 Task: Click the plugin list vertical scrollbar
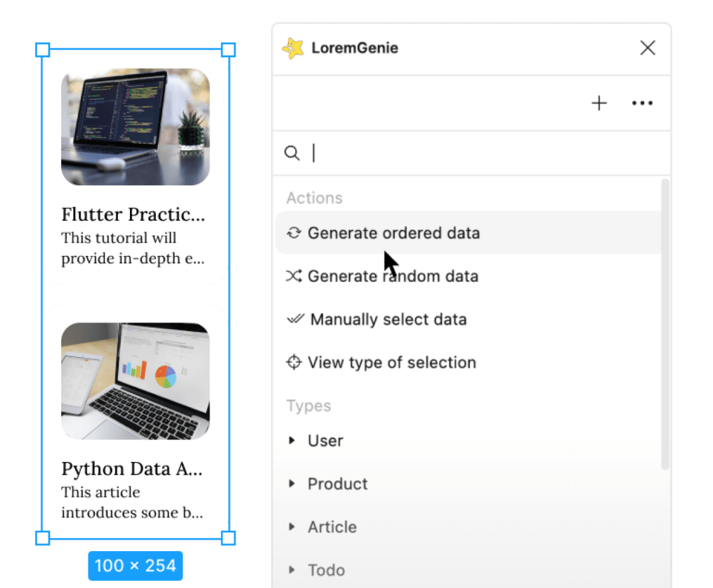pyautogui.click(x=665, y=325)
